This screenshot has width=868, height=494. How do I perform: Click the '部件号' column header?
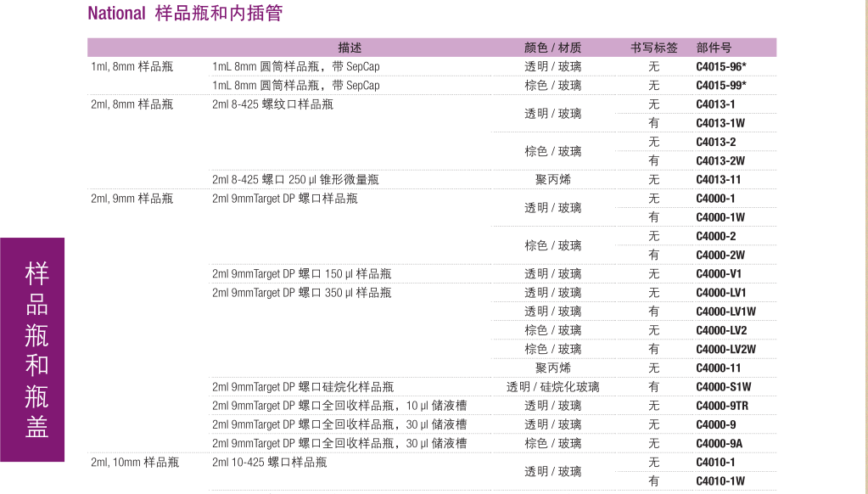point(714,48)
